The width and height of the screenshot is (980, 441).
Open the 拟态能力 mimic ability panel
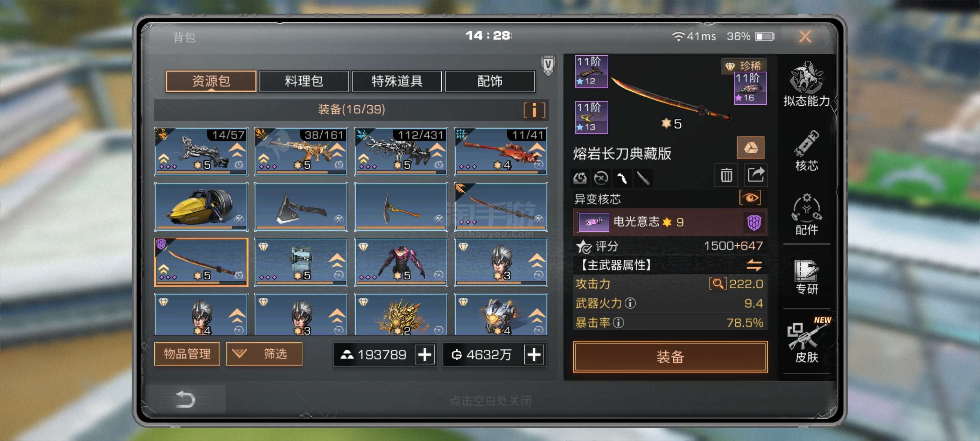pos(806,84)
